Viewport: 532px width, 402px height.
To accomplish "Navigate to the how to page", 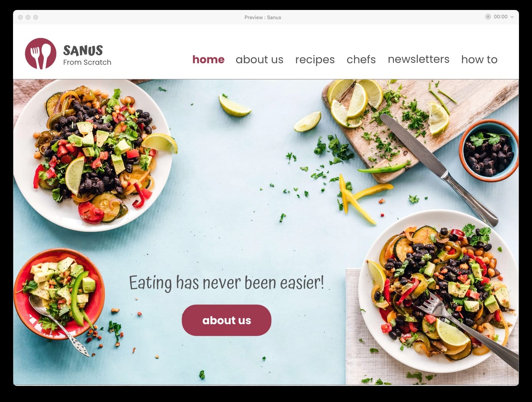I will coord(479,59).
